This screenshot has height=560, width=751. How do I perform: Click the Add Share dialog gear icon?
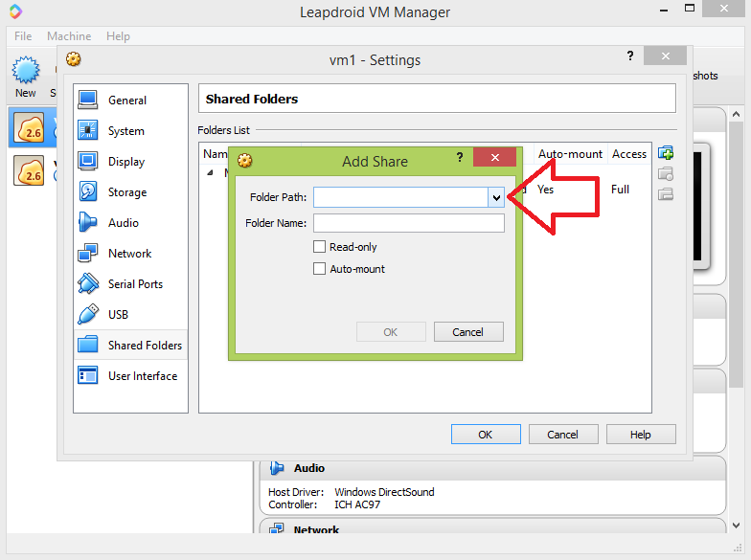245,161
